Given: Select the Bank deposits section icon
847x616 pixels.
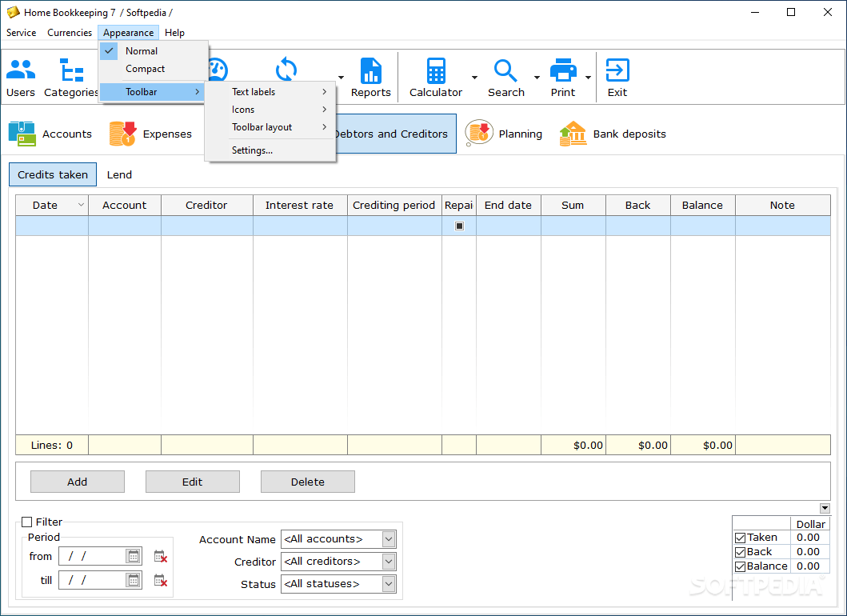Looking at the screenshot, I should pyautogui.click(x=572, y=134).
